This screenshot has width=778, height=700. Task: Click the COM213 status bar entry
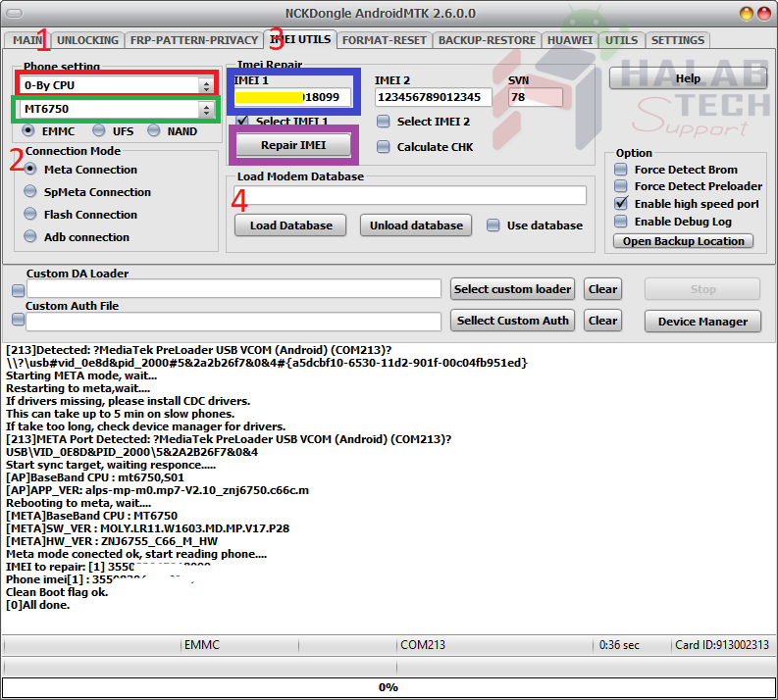(423, 645)
